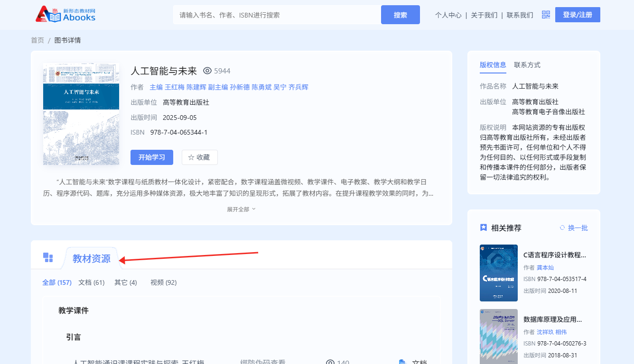
Task: Toggle the ☆ 收藏 favorite button
Action: [x=199, y=157]
